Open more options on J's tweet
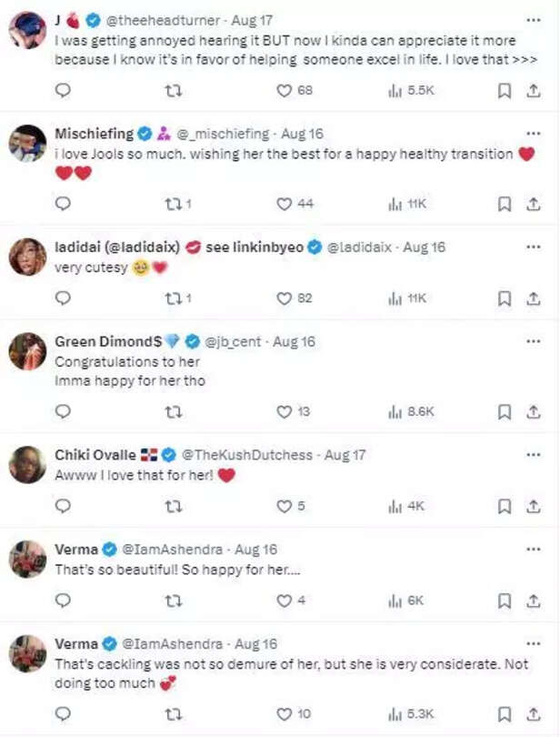560x737 pixels. click(x=533, y=19)
